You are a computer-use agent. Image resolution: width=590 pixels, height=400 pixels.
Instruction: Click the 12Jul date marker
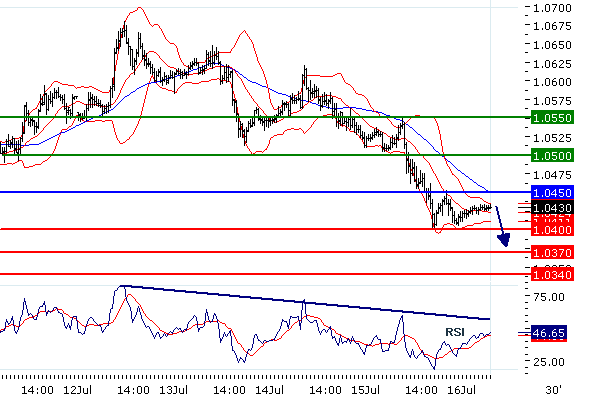pyautogui.click(x=78, y=390)
